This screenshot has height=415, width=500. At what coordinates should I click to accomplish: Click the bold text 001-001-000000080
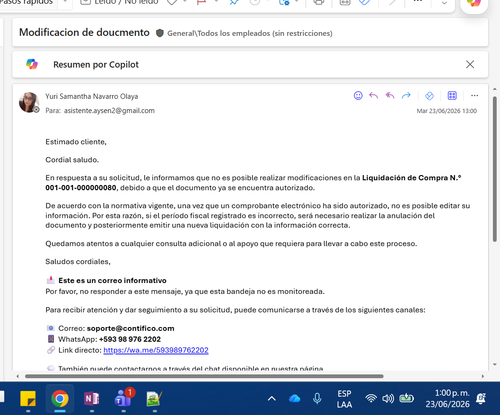point(81,188)
